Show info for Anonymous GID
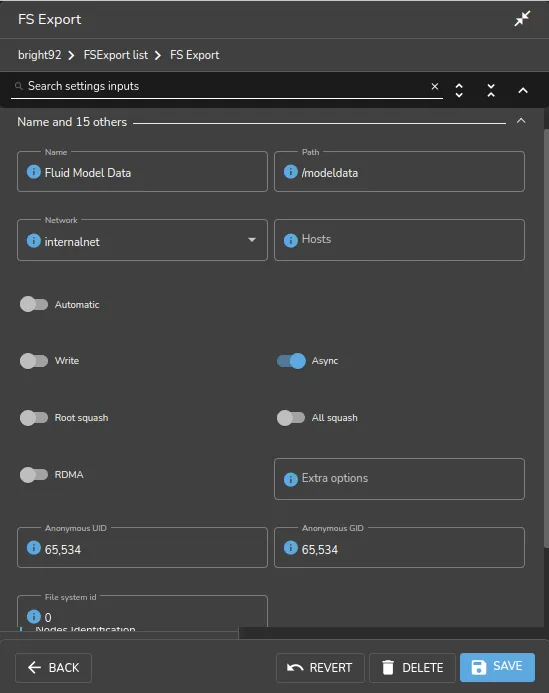 click(290, 548)
